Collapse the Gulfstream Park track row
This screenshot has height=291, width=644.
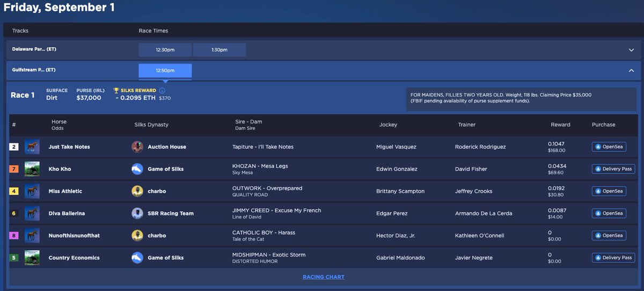tap(631, 70)
